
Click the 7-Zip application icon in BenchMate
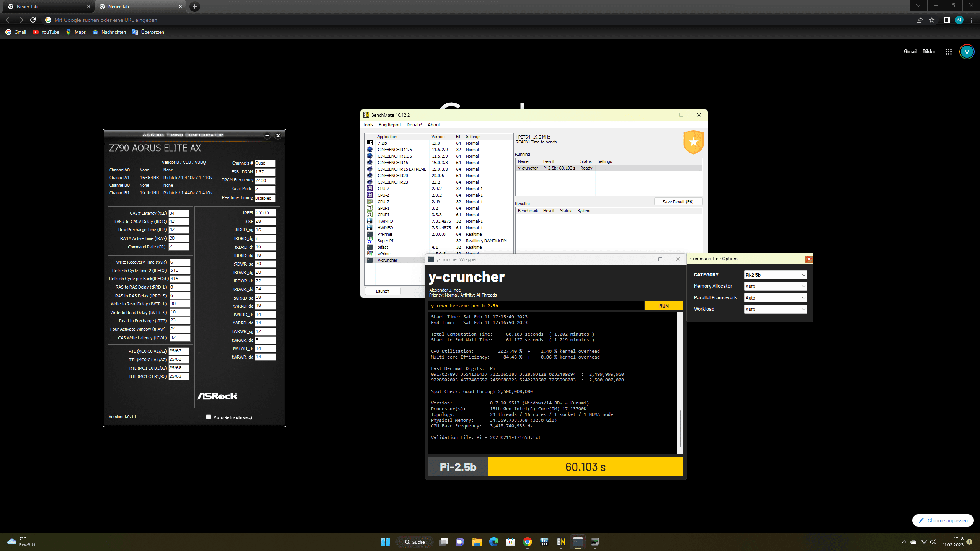[370, 143]
